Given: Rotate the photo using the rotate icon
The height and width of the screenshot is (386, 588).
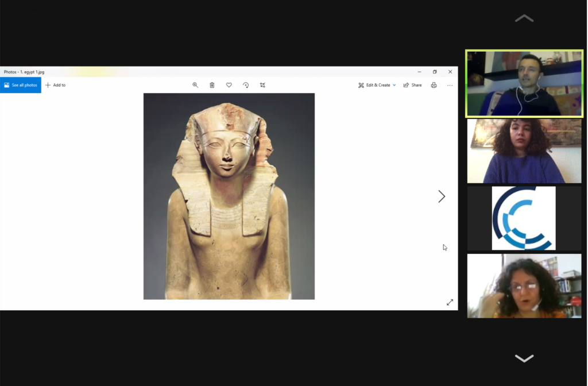Looking at the screenshot, I should [x=246, y=85].
